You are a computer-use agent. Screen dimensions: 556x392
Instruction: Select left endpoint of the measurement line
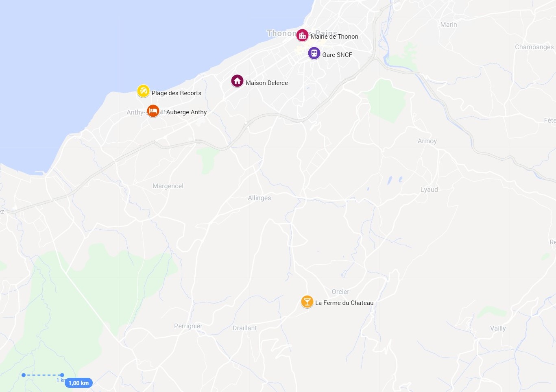pyautogui.click(x=24, y=375)
